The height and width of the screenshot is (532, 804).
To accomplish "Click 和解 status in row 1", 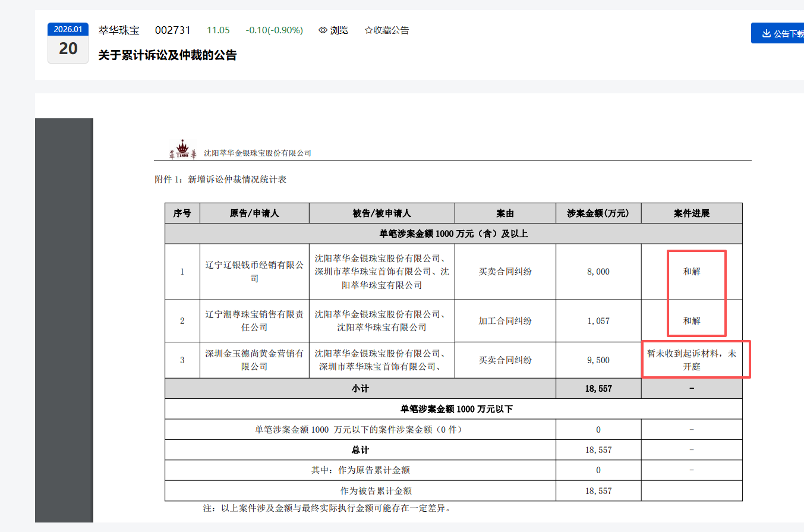I will tap(692, 272).
